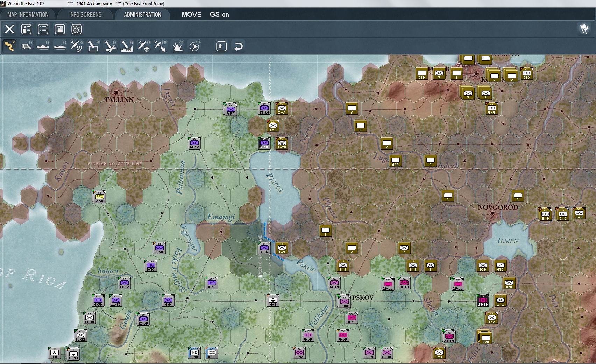Select the Soviet 1=4 unit counter

click(x=273, y=126)
